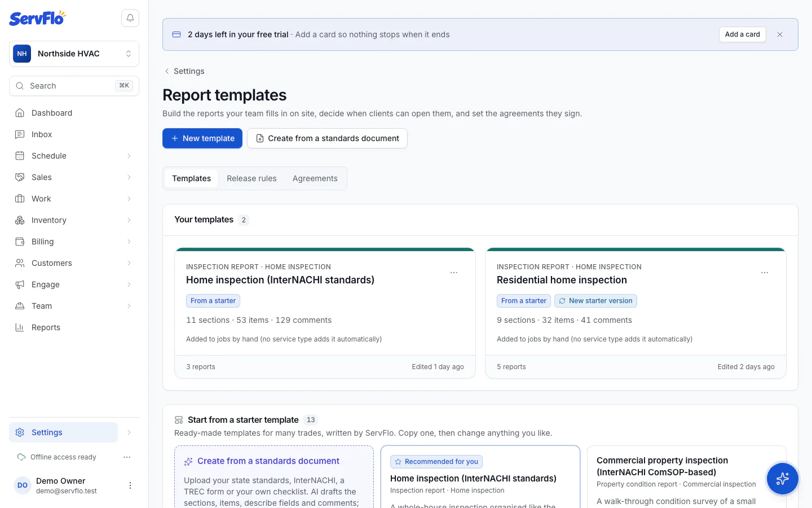The height and width of the screenshot is (508, 812).
Task: Open the Offline access options menu
Action: click(127, 457)
